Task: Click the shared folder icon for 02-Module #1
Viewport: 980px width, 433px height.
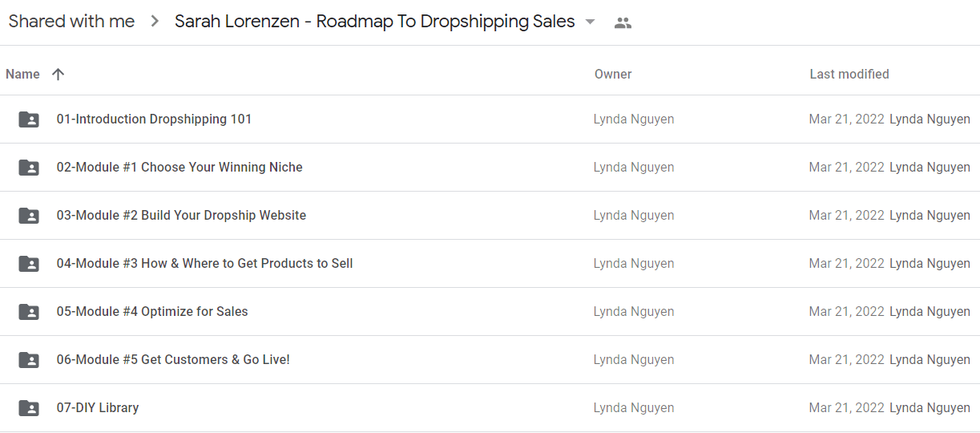Action: pos(29,168)
